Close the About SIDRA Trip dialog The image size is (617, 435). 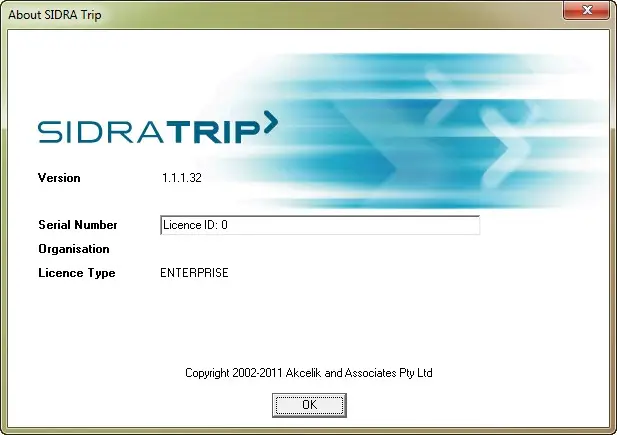(x=586, y=10)
